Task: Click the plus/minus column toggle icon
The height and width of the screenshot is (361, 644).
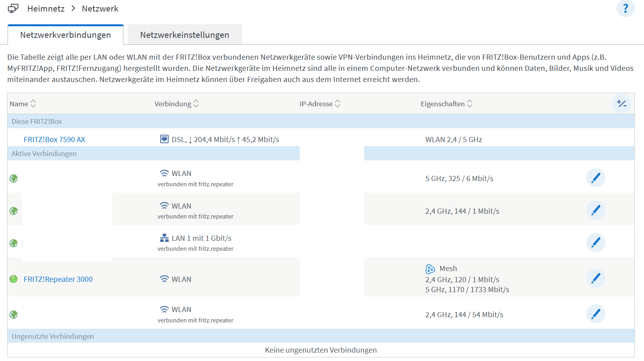Action: click(622, 103)
